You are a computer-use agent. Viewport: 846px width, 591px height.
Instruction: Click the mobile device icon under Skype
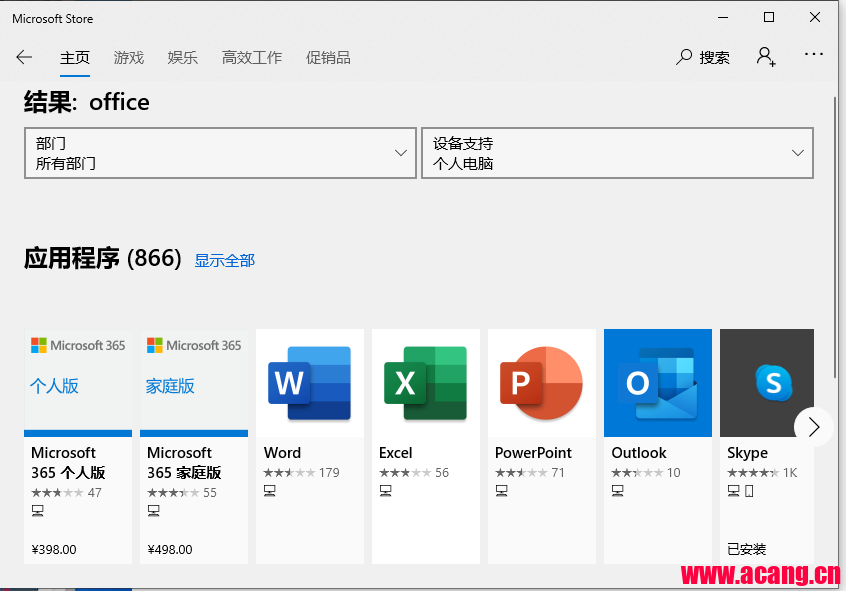[x=749, y=491]
